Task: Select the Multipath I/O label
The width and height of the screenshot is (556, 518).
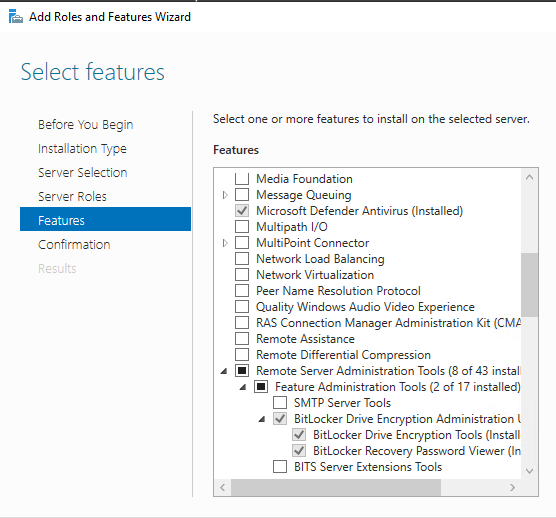Action: pos(292,227)
